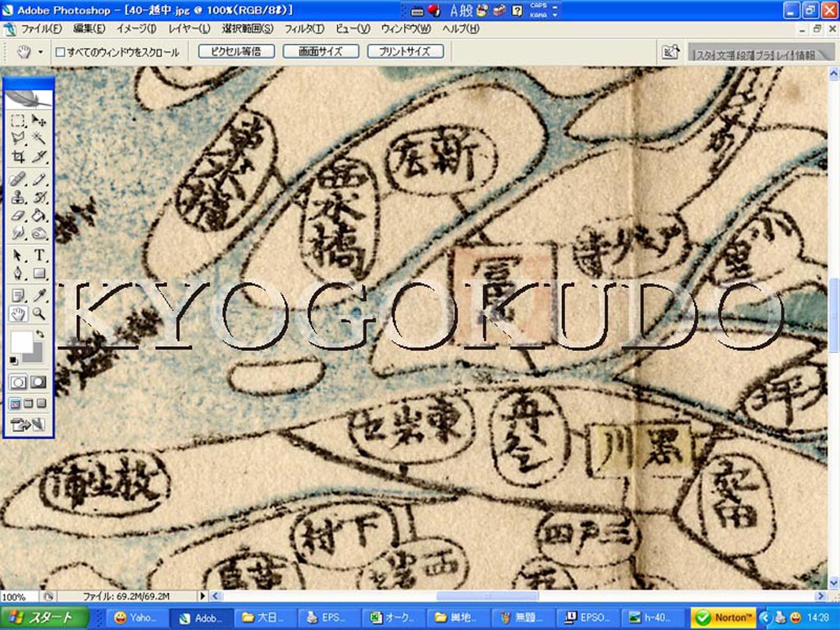The width and height of the screenshot is (840, 630).
Task: Expand the status bar info arrow menu
Action: coord(203,596)
